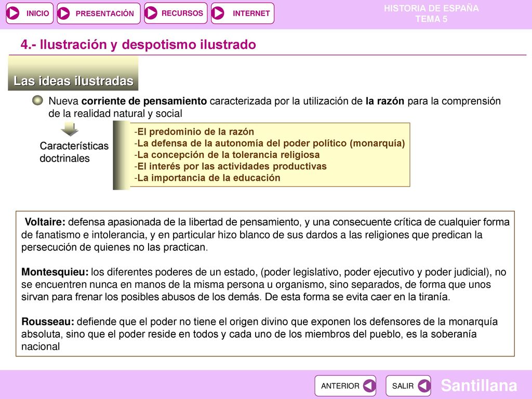532x399 pixels.
Task: Click the word 'nacional' ending Rousseau paragraph
Action: pos(41,347)
